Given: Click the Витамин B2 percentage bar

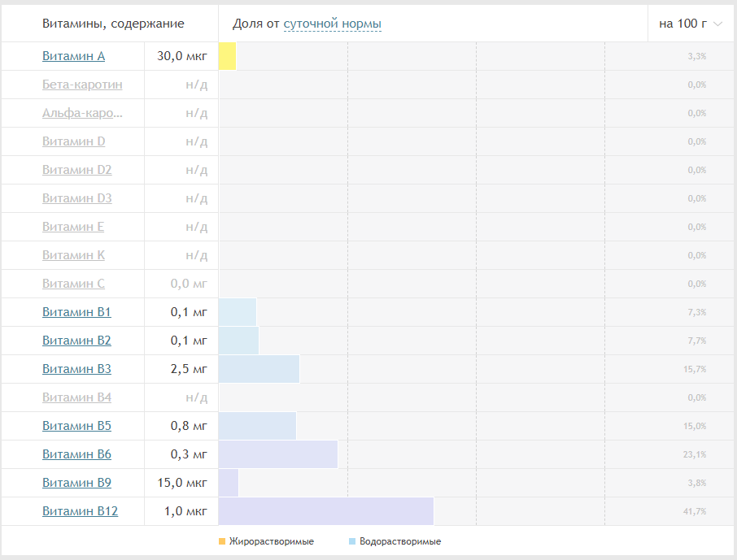Looking at the screenshot, I should pos(238,341).
